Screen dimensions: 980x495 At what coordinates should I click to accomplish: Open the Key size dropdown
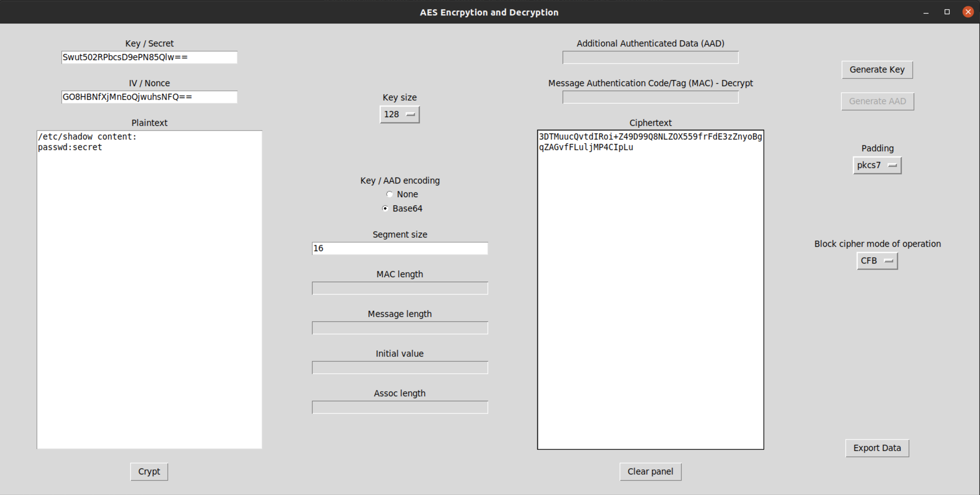pos(399,114)
